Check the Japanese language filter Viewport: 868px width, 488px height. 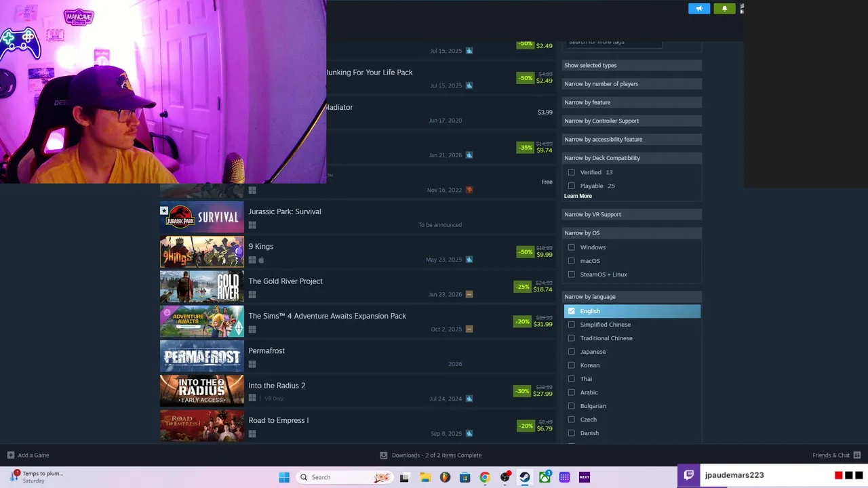(x=571, y=352)
